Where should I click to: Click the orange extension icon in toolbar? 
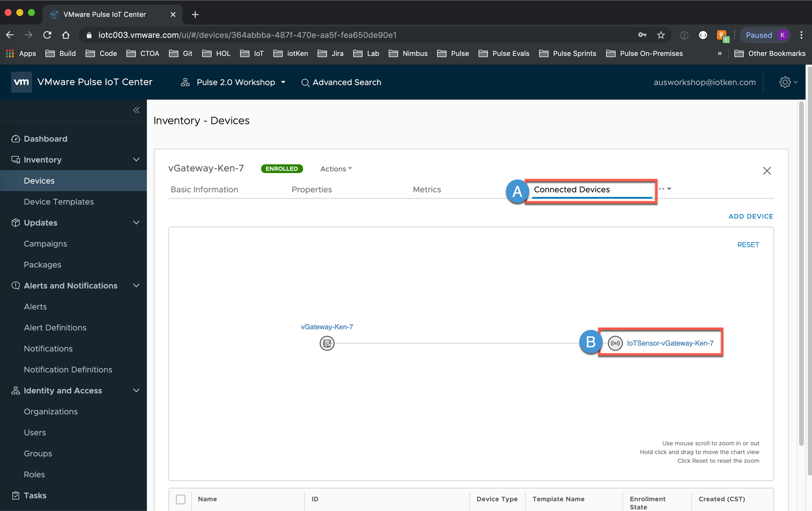point(722,35)
